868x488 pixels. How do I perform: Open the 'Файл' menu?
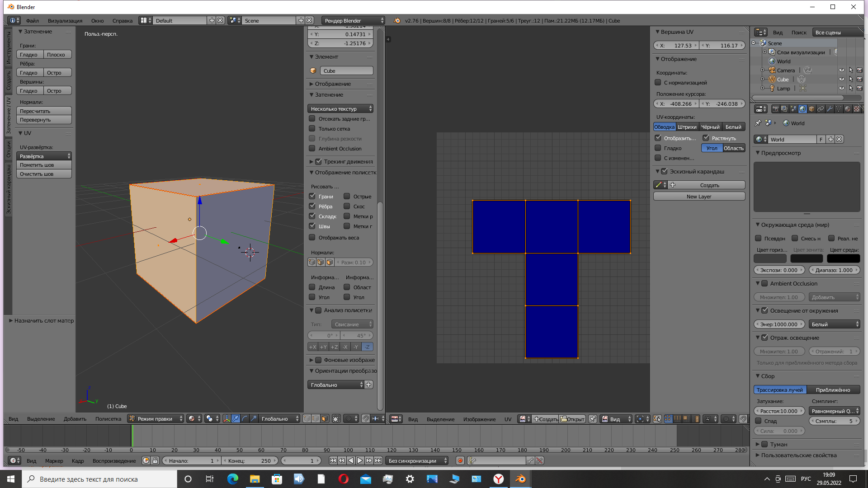coord(32,21)
